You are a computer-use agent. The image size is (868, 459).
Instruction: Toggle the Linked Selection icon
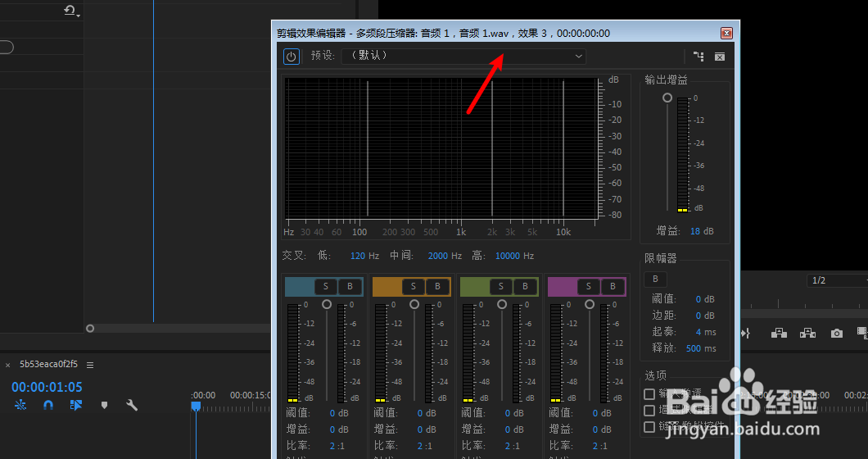[x=76, y=405]
